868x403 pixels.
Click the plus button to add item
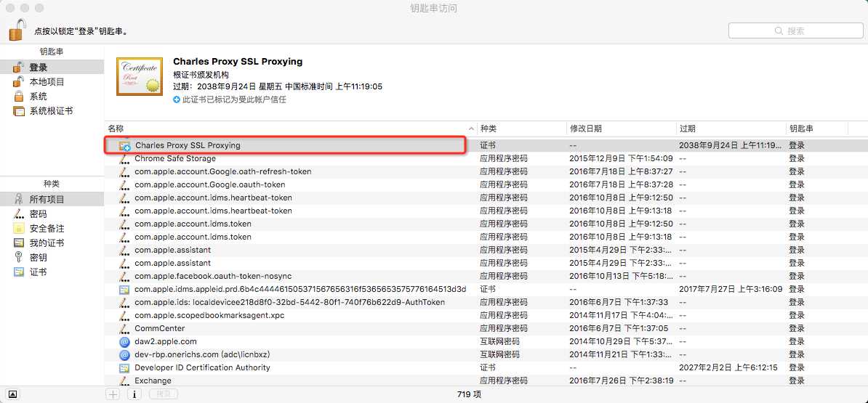[x=113, y=394]
